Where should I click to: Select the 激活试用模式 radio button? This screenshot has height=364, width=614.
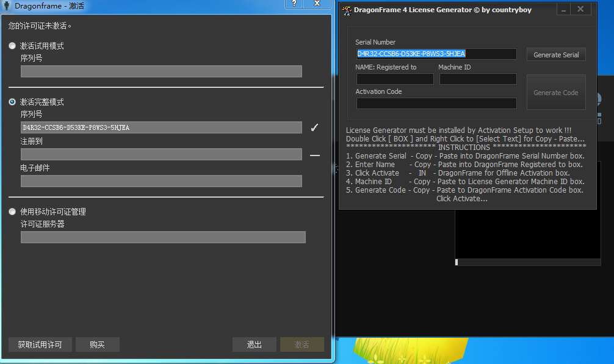(x=12, y=46)
